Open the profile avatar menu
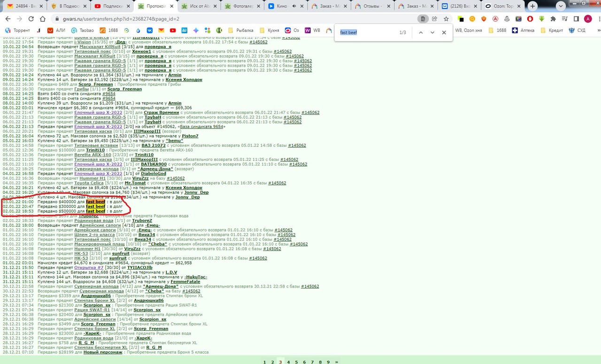The image size is (601, 364). (x=588, y=19)
